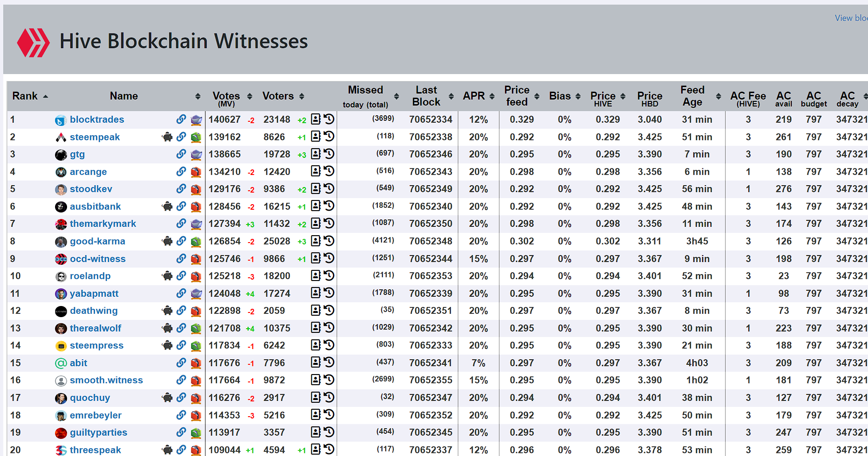Open the link icon for steempeak

181,137
